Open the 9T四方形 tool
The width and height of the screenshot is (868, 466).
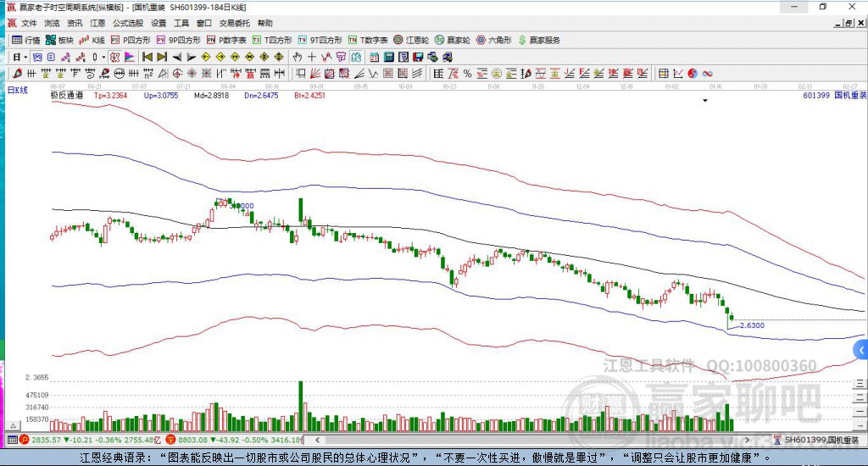[x=320, y=40]
